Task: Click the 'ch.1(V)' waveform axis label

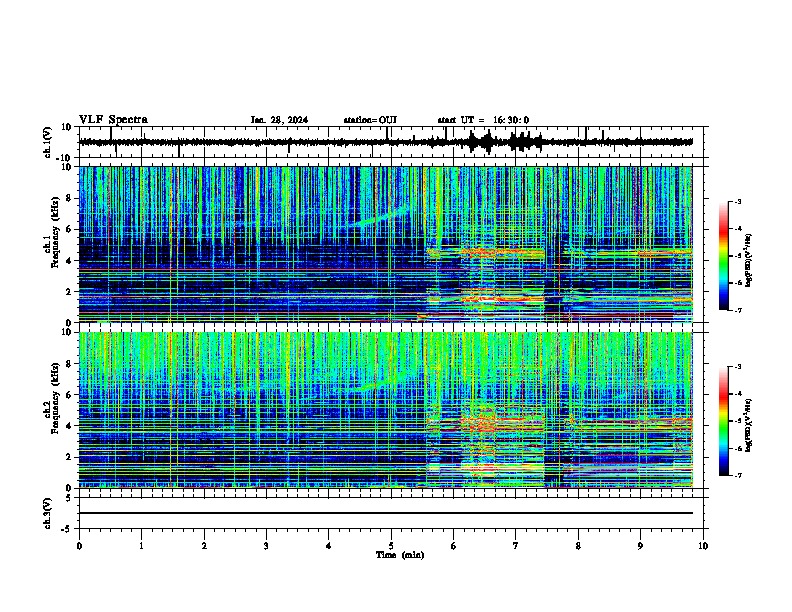Action: click(x=48, y=142)
